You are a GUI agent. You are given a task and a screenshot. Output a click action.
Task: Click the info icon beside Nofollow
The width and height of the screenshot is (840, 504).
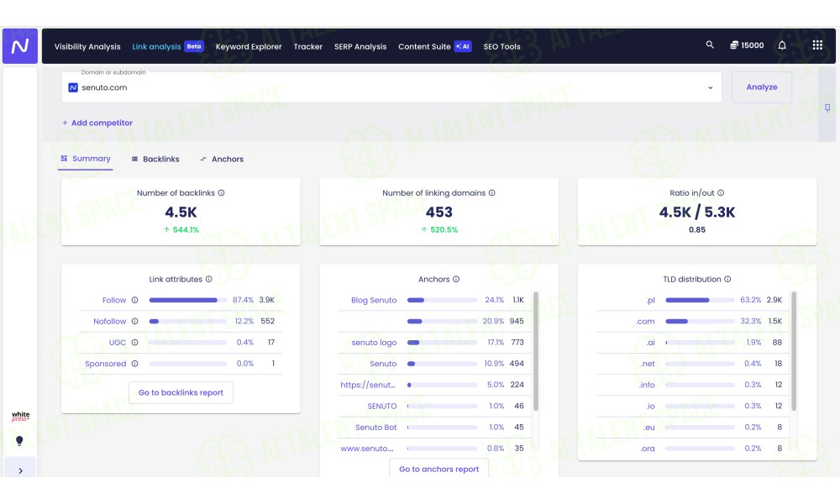tap(135, 322)
